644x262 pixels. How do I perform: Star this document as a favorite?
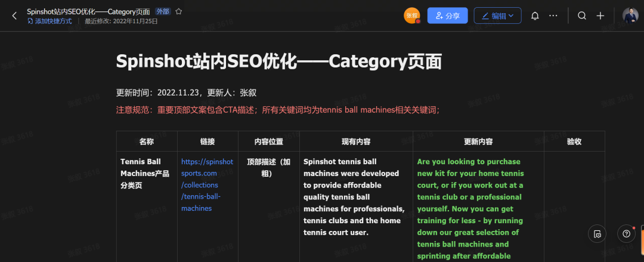click(x=179, y=11)
